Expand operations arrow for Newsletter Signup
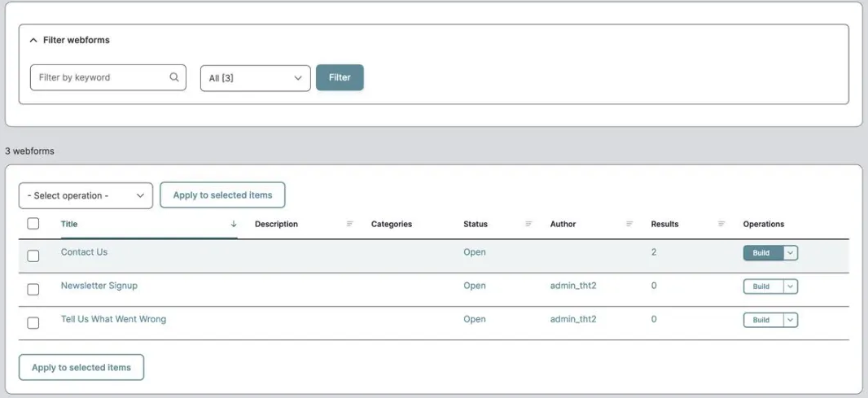868x398 pixels. pyautogui.click(x=791, y=286)
